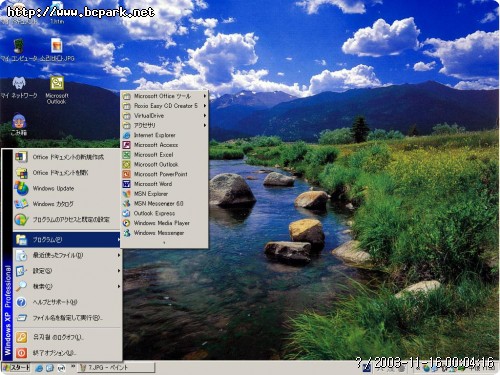Show more programs via bottom chevron of submenu
Image resolution: width=500 pixels, height=375 pixels.
(x=164, y=242)
